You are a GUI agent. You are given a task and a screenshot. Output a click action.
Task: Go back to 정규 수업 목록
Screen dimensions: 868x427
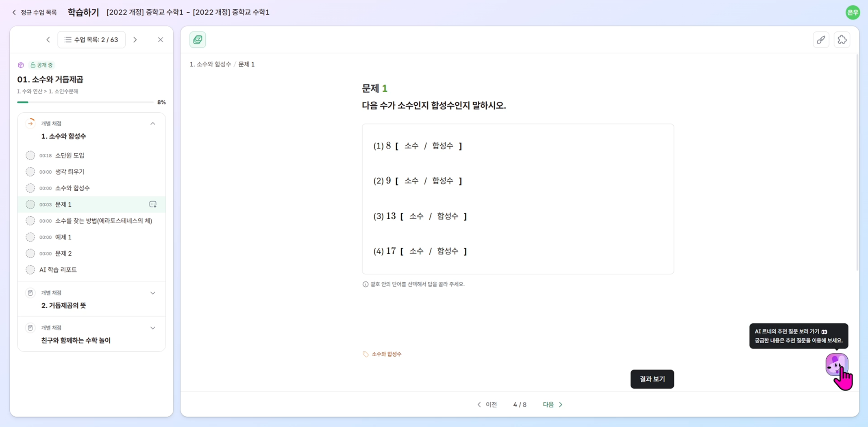[x=35, y=13]
